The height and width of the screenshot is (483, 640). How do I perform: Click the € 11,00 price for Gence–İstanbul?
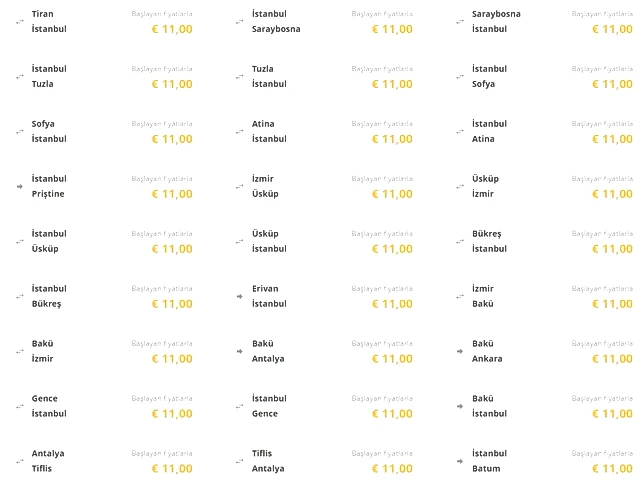coord(172,414)
